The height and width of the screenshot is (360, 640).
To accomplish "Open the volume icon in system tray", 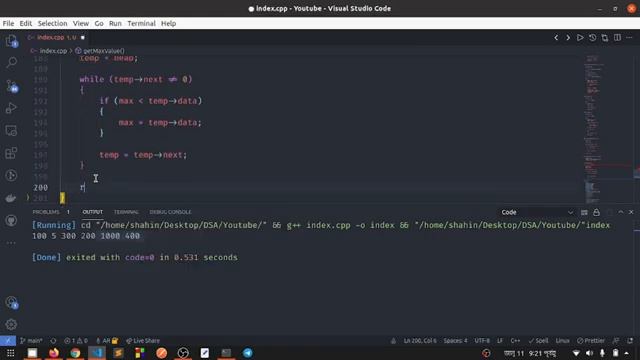I will click(589, 353).
